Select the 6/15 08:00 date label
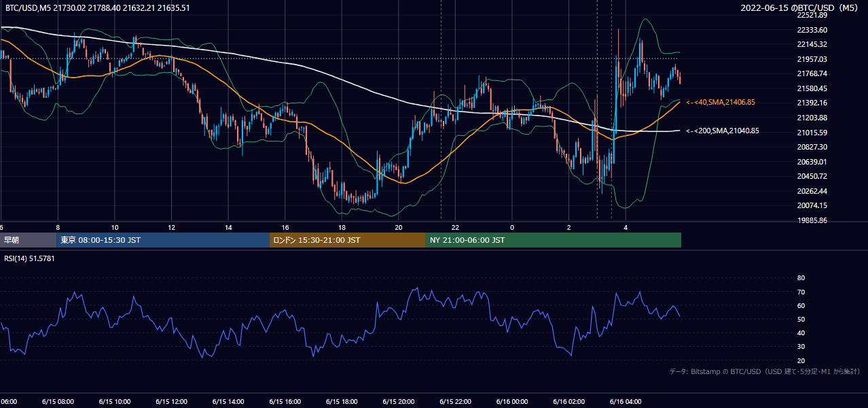Image resolution: width=868 pixels, height=408 pixels. [57, 401]
